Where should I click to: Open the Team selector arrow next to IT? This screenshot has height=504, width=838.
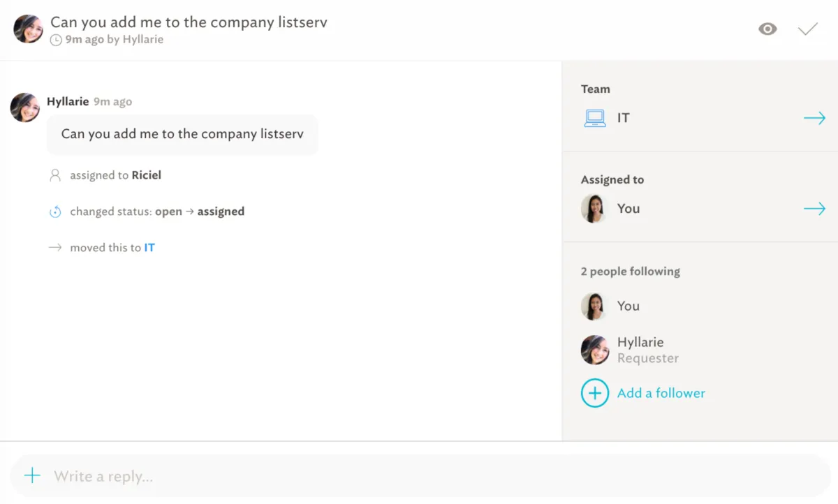click(x=814, y=118)
